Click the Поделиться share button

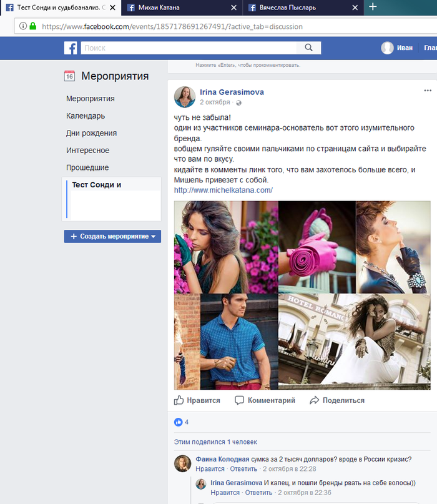click(337, 400)
